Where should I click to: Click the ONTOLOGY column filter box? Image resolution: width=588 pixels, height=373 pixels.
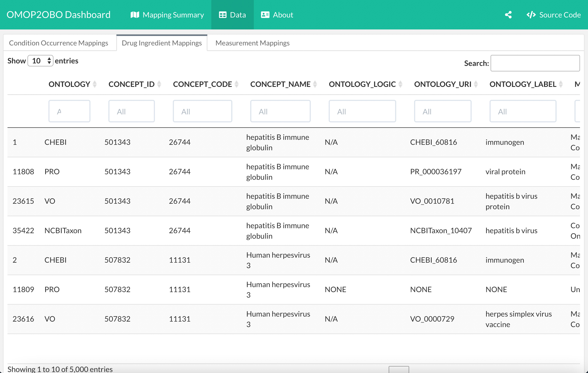[69, 111]
